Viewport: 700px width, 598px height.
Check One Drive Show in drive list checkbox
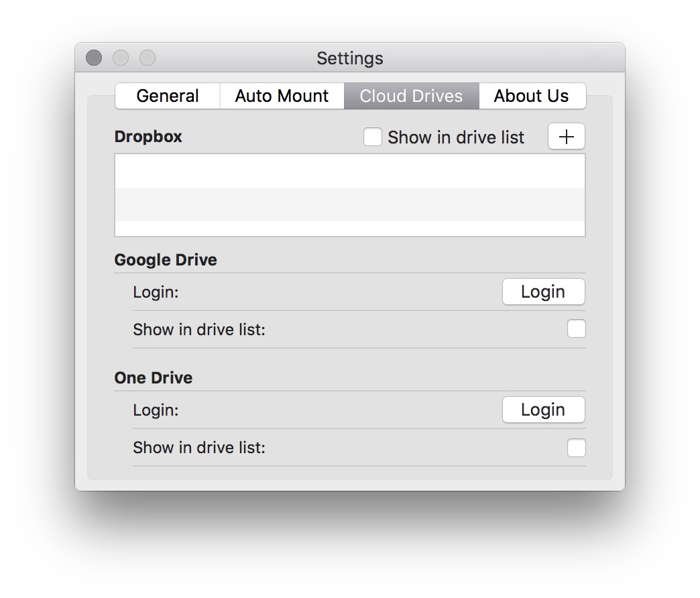(576, 447)
